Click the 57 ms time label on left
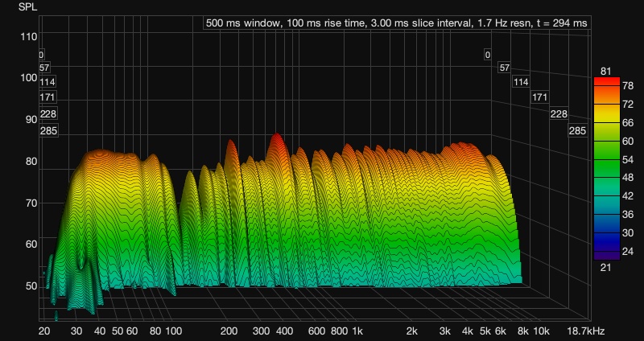This screenshot has height=341, width=644. click(x=44, y=68)
